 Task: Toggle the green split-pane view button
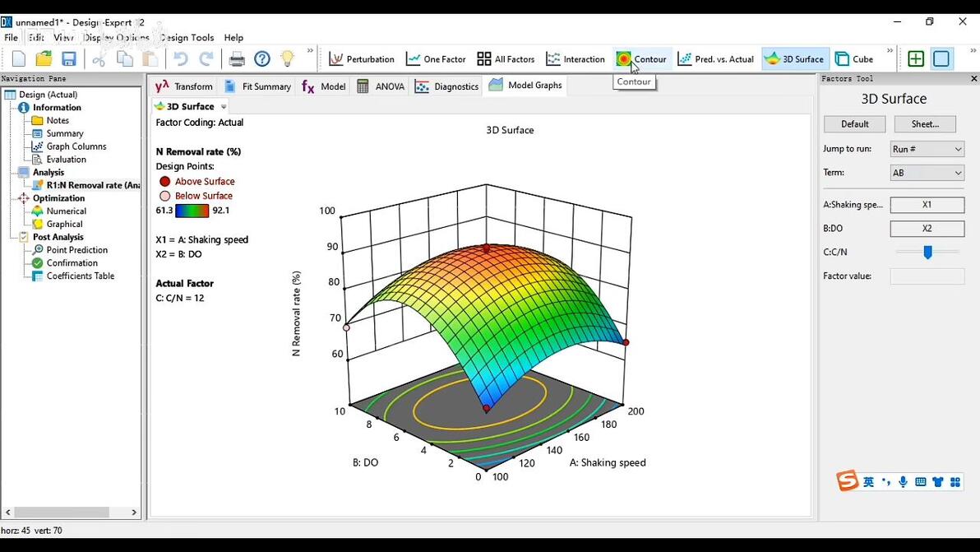click(916, 59)
